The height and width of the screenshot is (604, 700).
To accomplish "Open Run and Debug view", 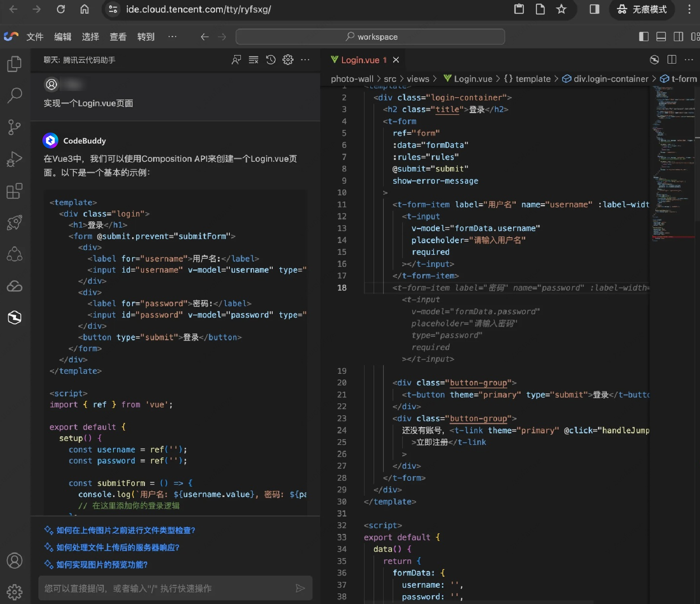I will tap(15, 159).
